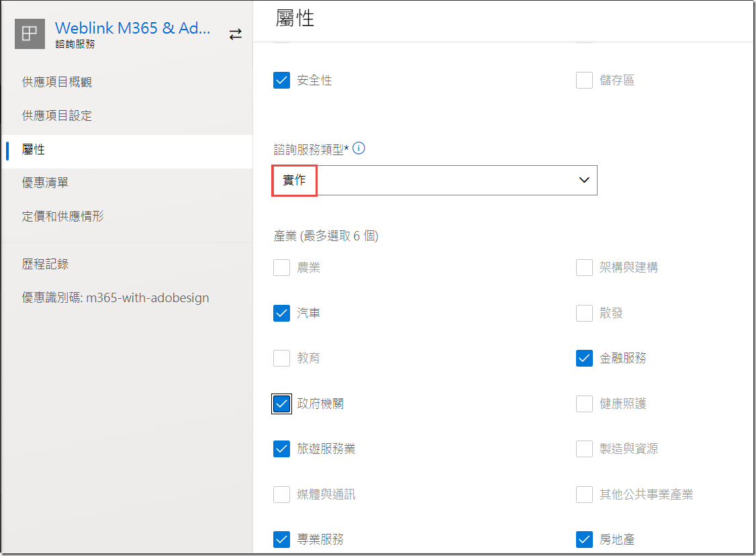This screenshot has width=756, height=556.
Task: Navigate to 優惠清單 page
Action: [45, 183]
